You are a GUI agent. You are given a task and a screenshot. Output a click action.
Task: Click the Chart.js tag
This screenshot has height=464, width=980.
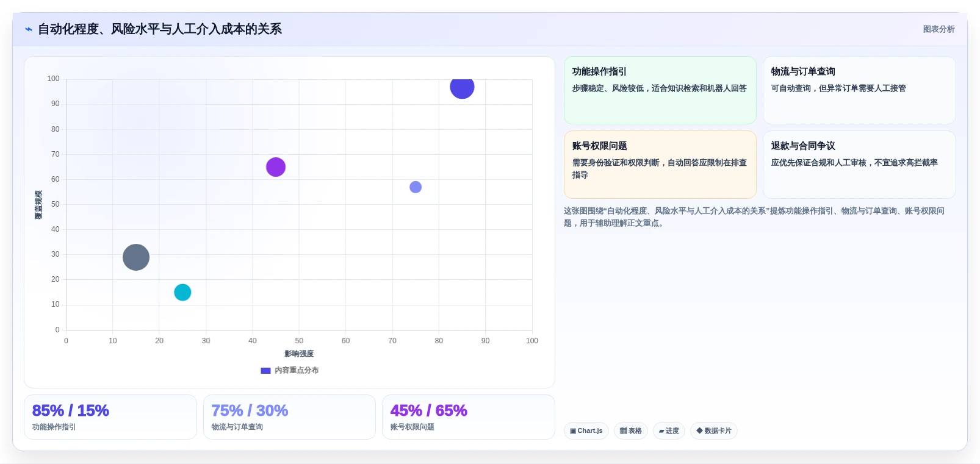click(x=586, y=431)
